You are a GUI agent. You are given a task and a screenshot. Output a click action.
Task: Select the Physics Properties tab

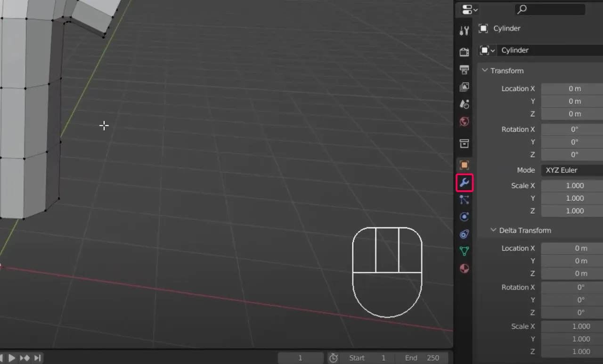[464, 217]
